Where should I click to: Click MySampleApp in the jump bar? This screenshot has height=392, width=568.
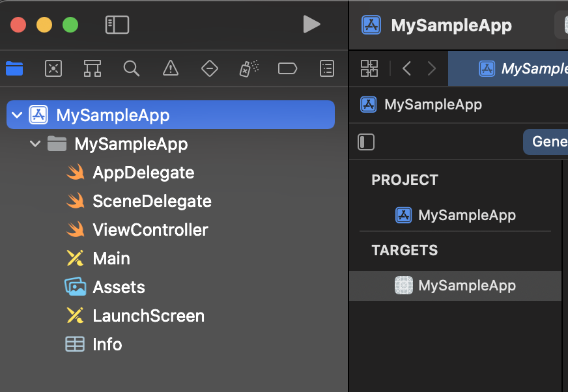pyautogui.click(x=433, y=105)
